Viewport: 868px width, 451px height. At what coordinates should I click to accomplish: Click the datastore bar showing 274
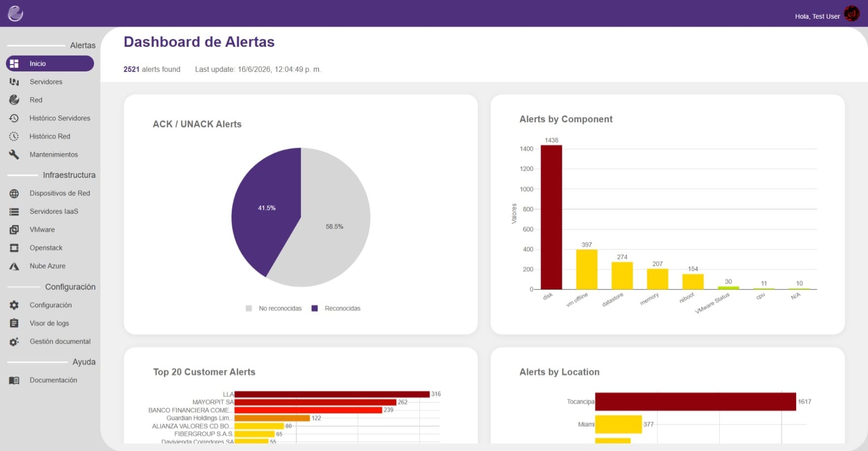[x=622, y=276]
